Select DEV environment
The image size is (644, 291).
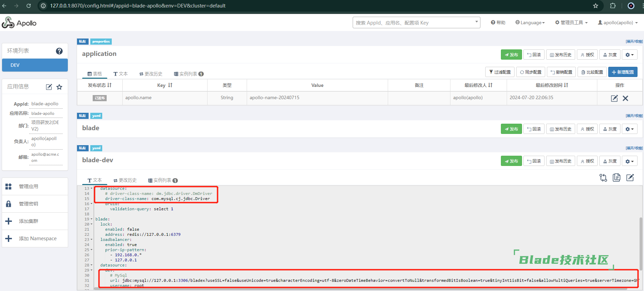[x=35, y=65]
